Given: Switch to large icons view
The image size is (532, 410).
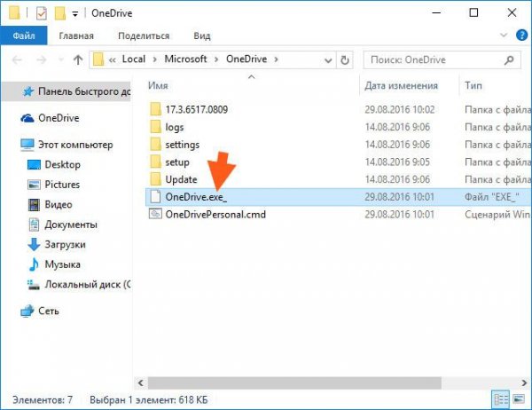Looking at the screenshot, I should [519, 399].
